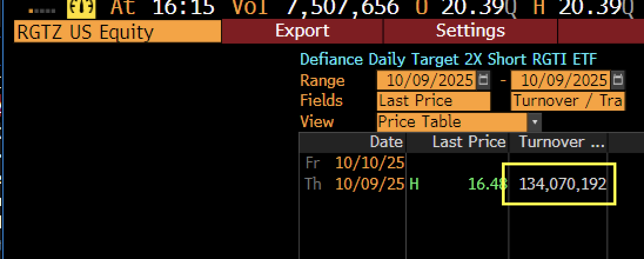Select the Fr 10/10/25 date row

(355, 164)
